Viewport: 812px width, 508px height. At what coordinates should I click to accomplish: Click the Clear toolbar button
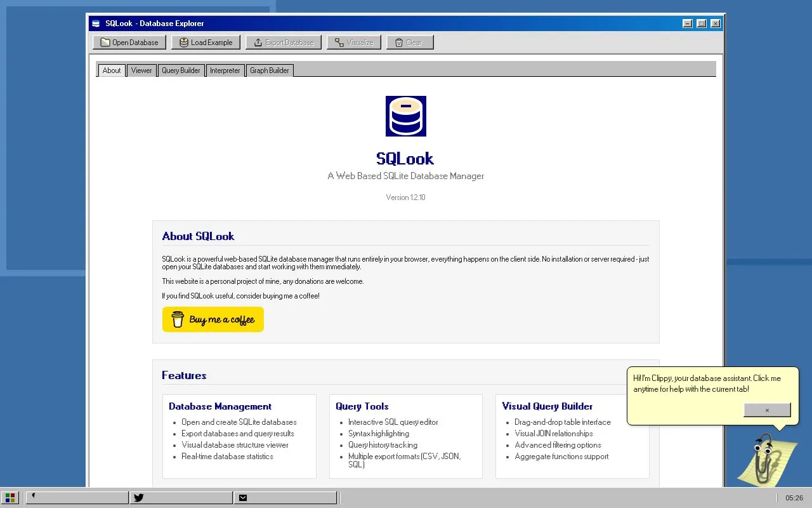tap(410, 43)
